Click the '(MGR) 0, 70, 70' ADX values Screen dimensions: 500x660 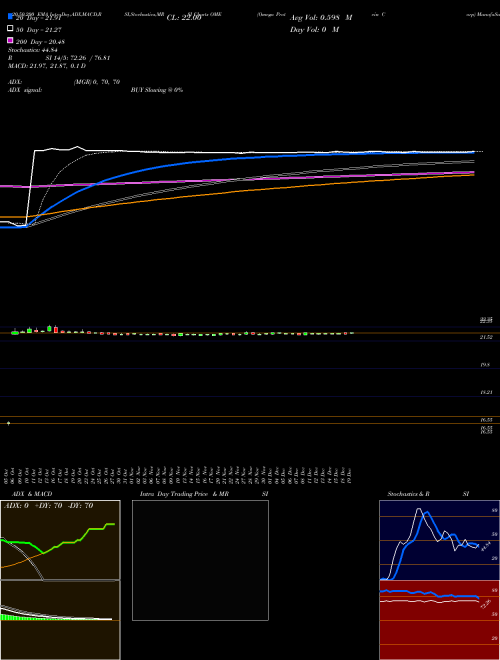(97, 82)
